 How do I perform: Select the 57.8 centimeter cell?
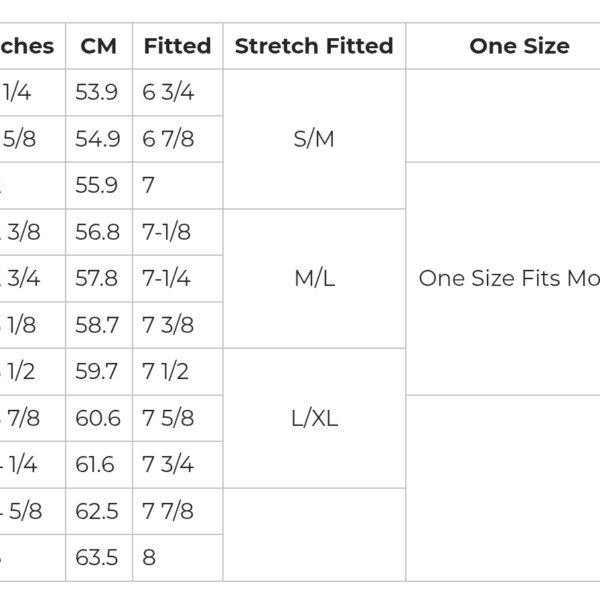click(x=97, y=278)
